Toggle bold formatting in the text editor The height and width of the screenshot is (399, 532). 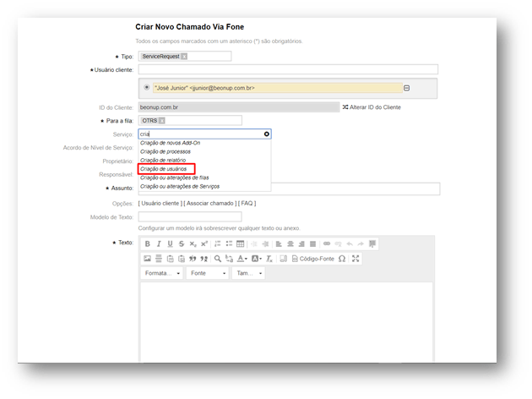click(147, 243)
